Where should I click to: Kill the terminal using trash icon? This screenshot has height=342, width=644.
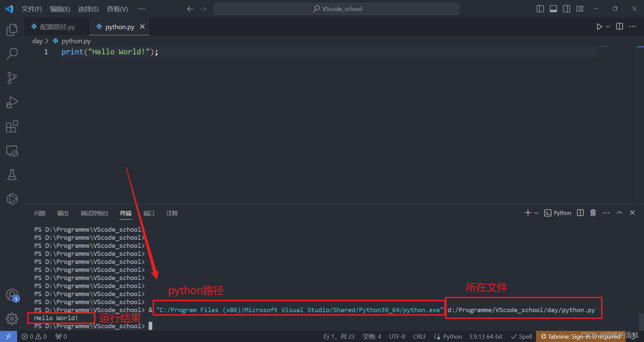(x=593, y=213)
